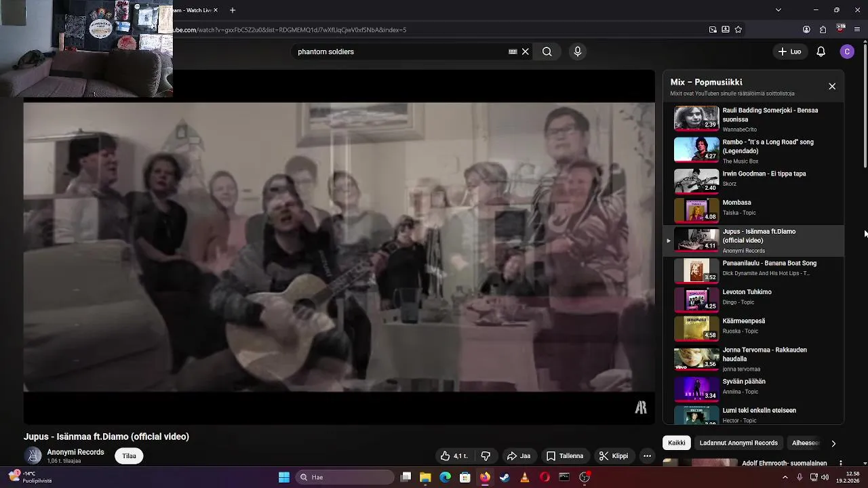Viewport: 868px width, 488px height.
Task: Open Anonymi Records channel avatar
Action: 33,456
